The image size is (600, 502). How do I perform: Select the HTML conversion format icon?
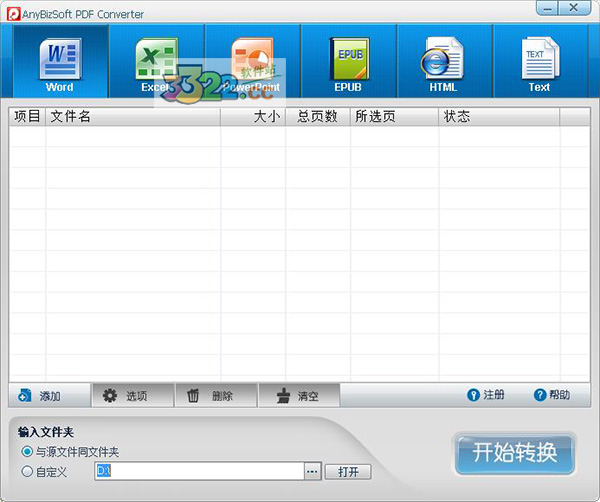tap(445, 61)
